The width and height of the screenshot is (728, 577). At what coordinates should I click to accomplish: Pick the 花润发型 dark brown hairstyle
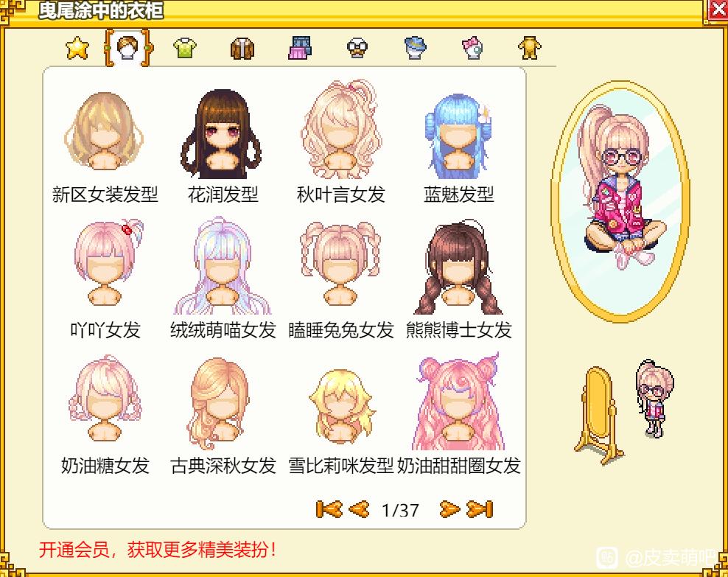[222, 145]
